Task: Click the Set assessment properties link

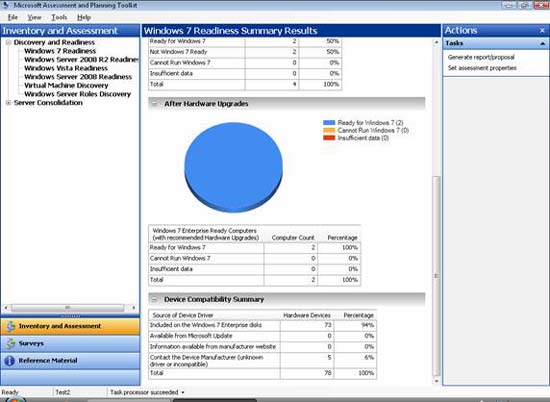Action: click(482, 68)
